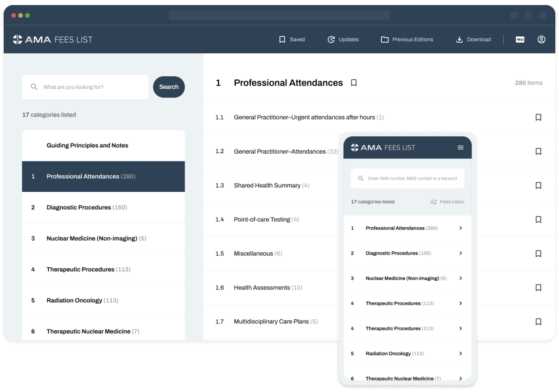Open the NEW badge icon in header
The image size is (559, 392).
coord(520,40)
